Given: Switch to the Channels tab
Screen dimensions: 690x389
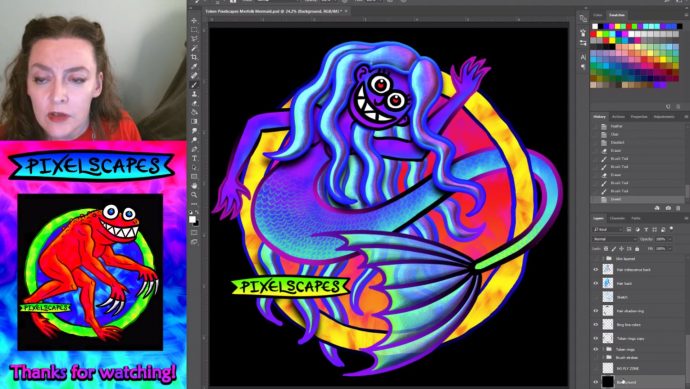Looking at the screenshot, I should click(617, 218).
